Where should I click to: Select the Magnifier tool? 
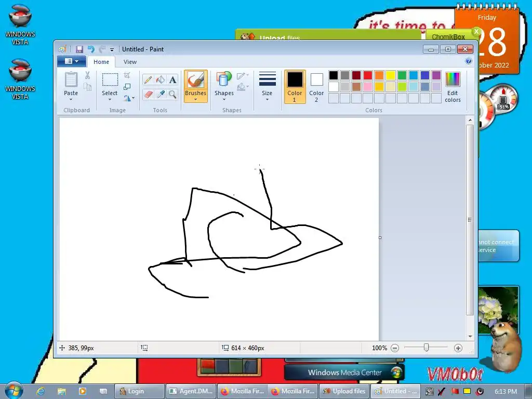pyautogui.click(x=172, y=94)
